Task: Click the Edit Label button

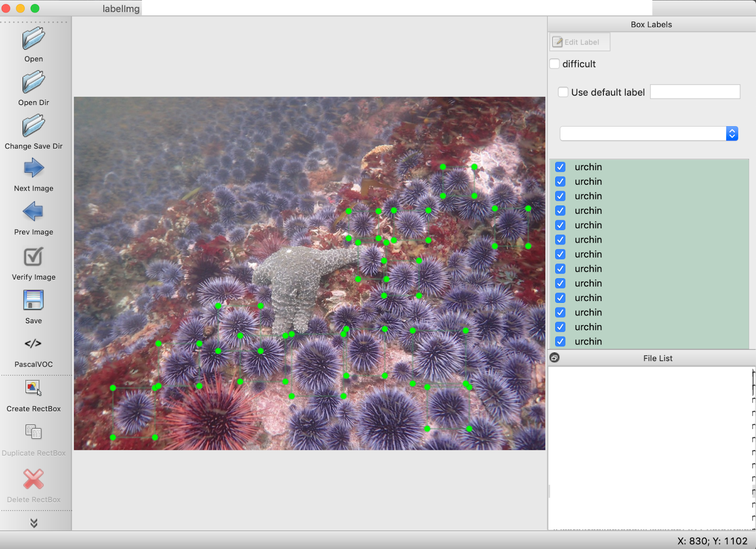Action: 580,42
